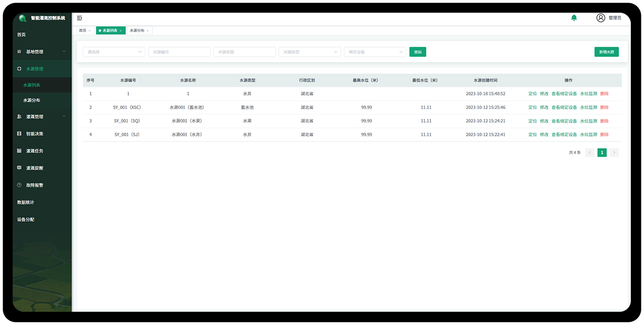Delete the SY_001（SQ） row via 删除
This screenshot has width=644, height=325.
click(x=604, y=121)
